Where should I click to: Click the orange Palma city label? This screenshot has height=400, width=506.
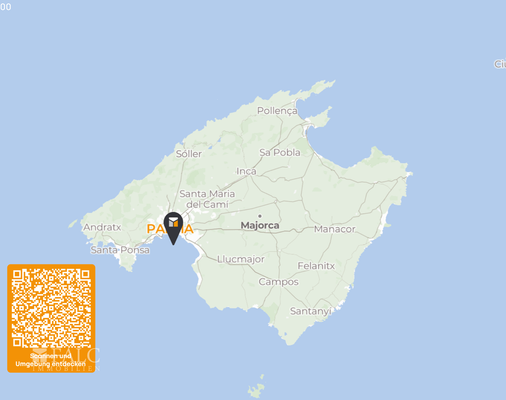(170, 229)
